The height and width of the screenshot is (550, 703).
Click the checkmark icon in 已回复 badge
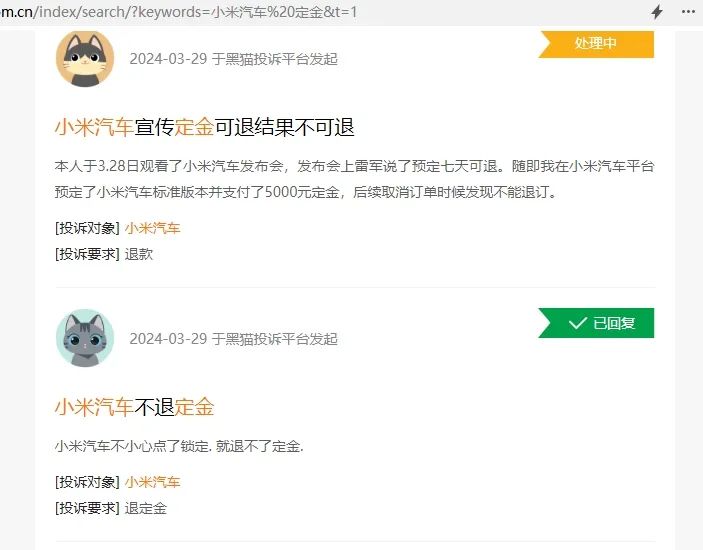coord(577,323)
